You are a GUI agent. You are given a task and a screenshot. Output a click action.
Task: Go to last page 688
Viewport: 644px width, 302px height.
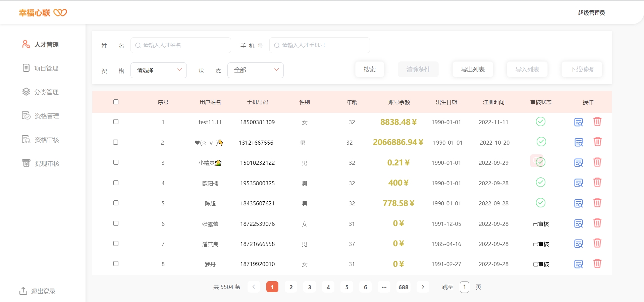point(403,287)
